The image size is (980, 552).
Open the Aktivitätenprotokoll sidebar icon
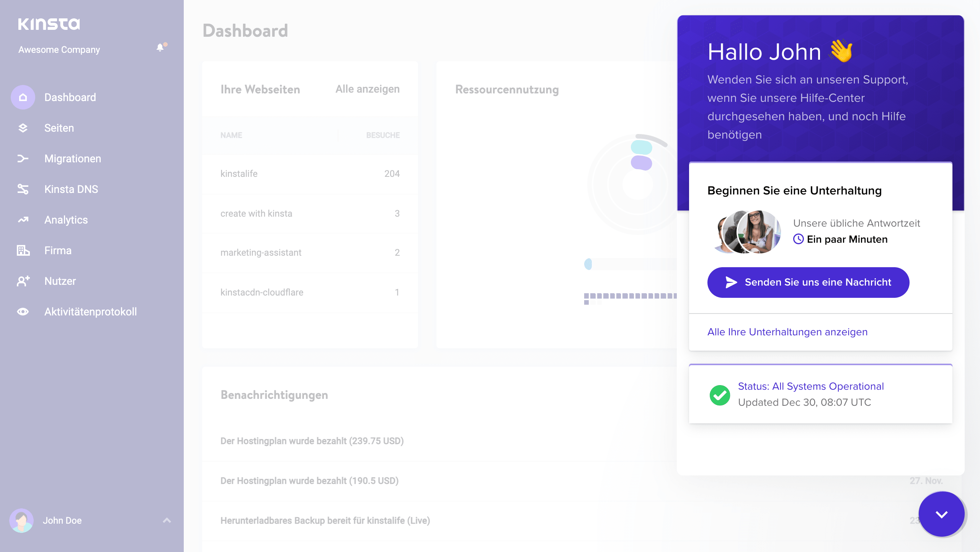(24, 311)
